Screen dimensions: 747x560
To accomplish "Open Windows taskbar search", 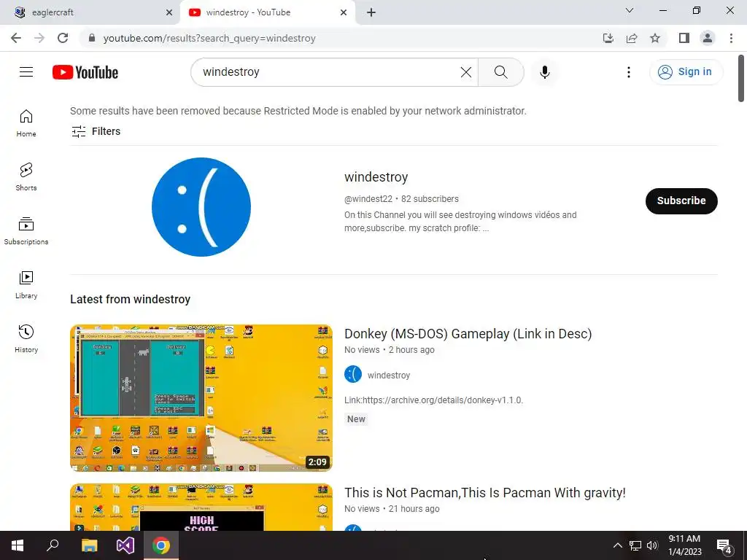I will point(53,545).
